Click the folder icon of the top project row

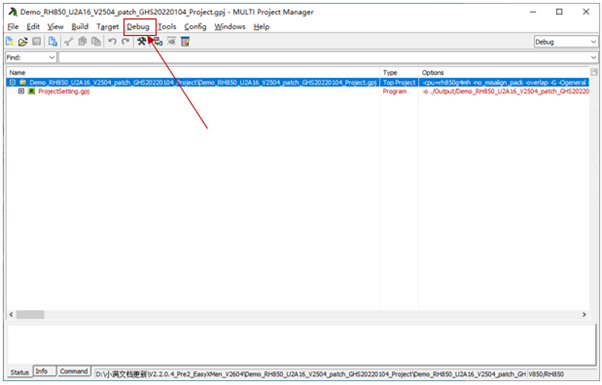tap(23, 83)
